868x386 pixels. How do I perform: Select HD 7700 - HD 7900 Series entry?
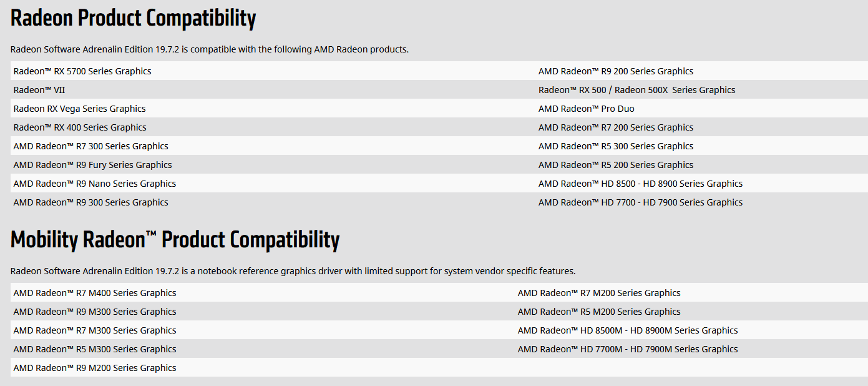(640, 202)
